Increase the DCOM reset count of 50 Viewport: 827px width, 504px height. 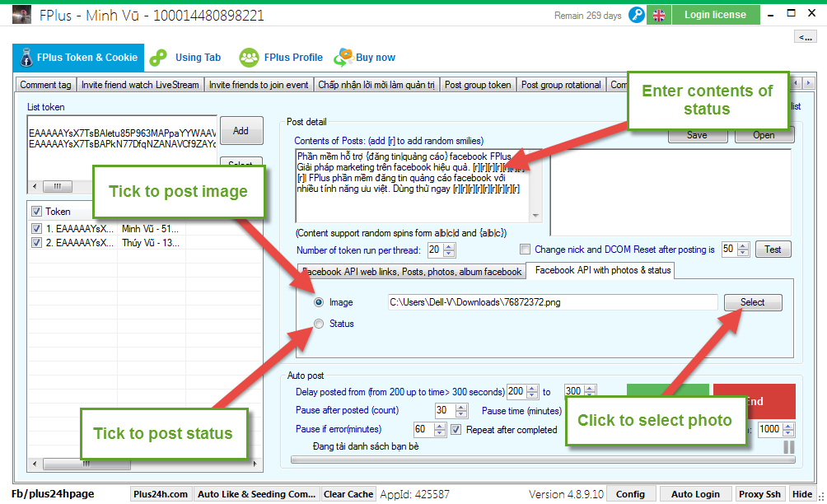pos(743,245)
